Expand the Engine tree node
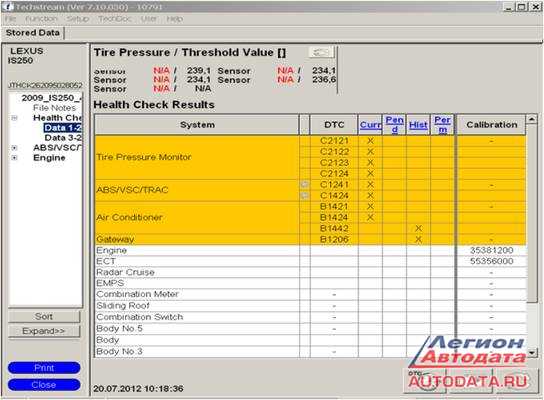This screenshot has height=400, width=544. pyautogui.click(x=14, y=158)
